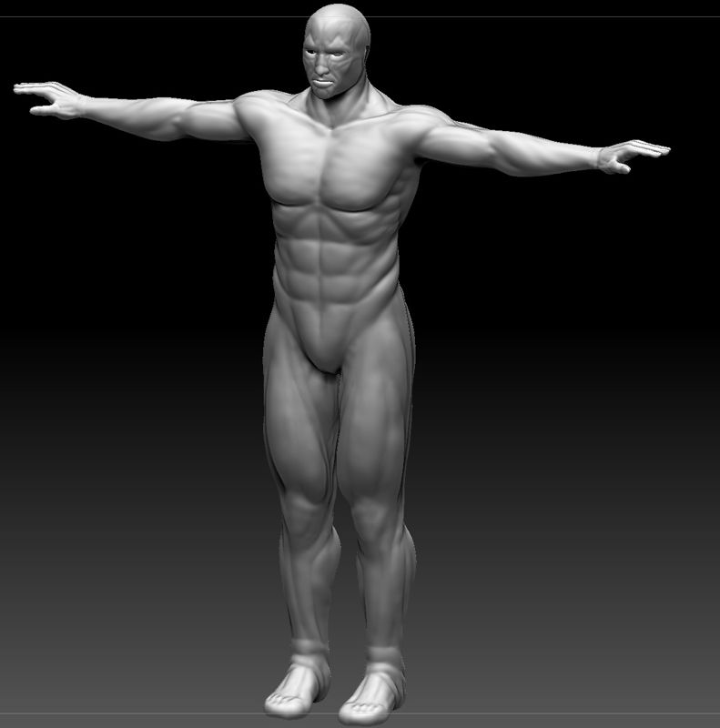Viewport: 720px width, 728px height.
Task: Click the thigh of the right-side leg
Action: (x=373, y=419)
